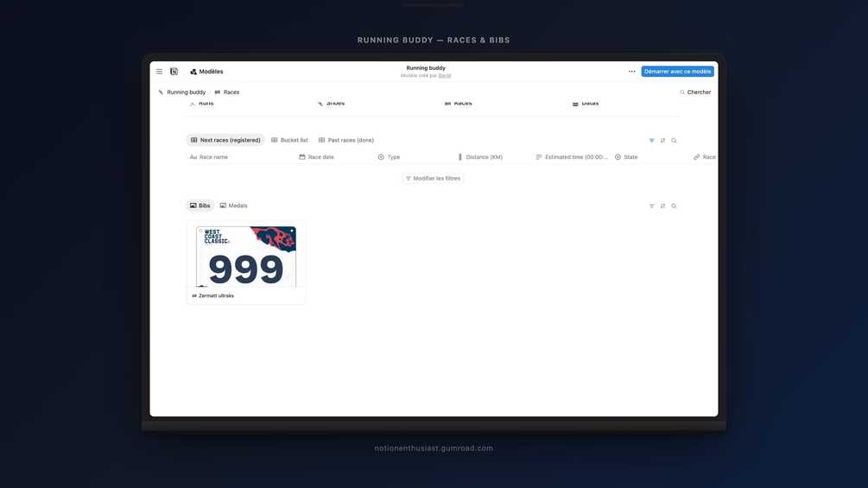
Task: Go to Races breadcrumb
Action: [x=227, y=92]
